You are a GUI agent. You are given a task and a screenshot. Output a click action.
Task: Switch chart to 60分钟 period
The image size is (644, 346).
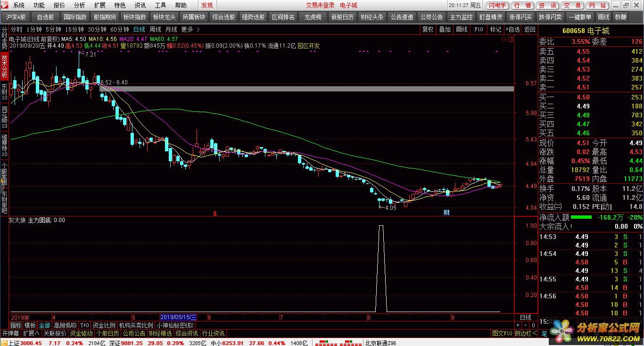[x=120, y=29]
